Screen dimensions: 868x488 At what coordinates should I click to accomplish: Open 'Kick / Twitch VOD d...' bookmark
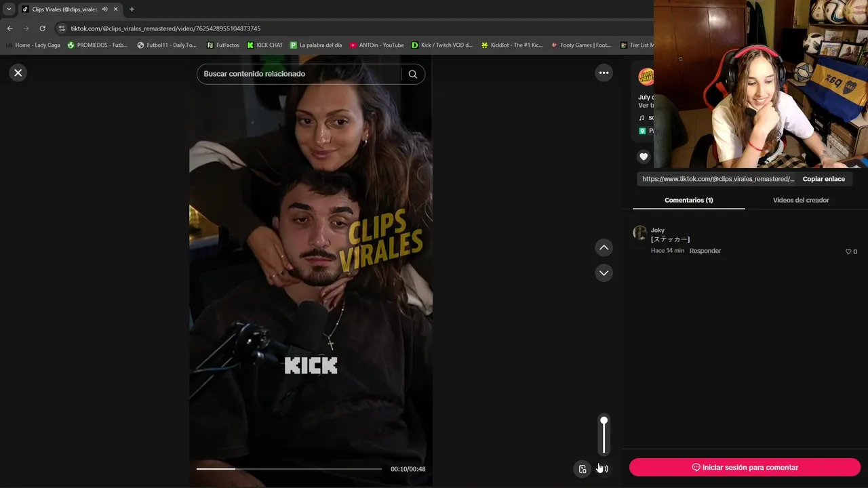tap(442, 45)
